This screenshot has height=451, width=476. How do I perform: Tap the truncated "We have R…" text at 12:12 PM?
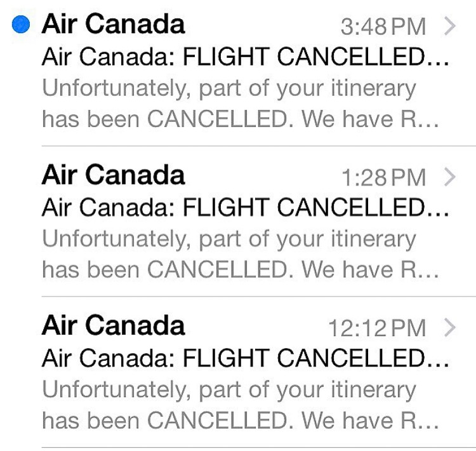[370, 420]
